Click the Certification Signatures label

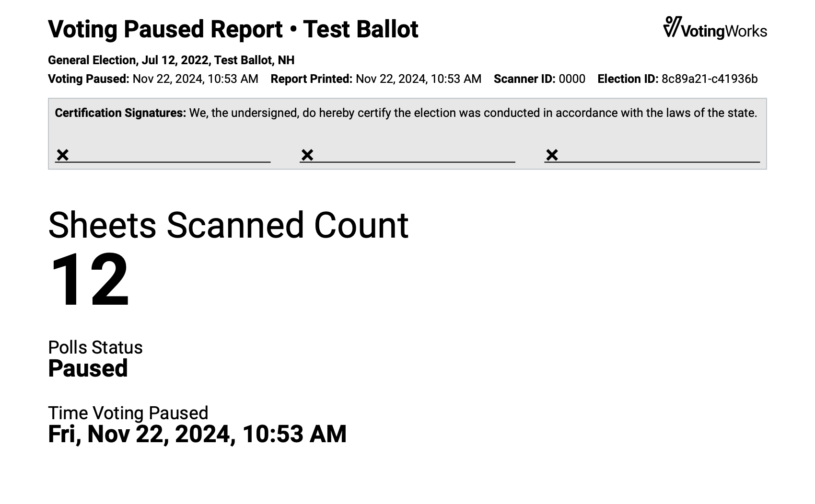120,113
